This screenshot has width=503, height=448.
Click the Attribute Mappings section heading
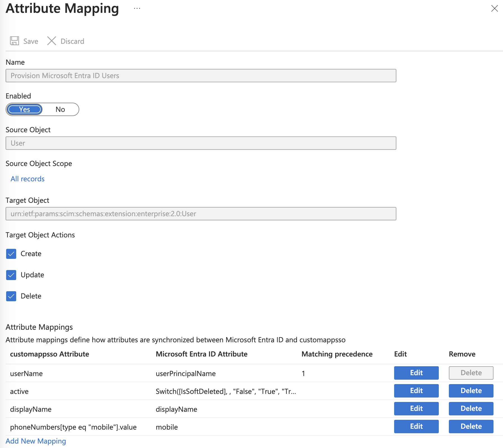pyautogui.click(x=39, y=327)
